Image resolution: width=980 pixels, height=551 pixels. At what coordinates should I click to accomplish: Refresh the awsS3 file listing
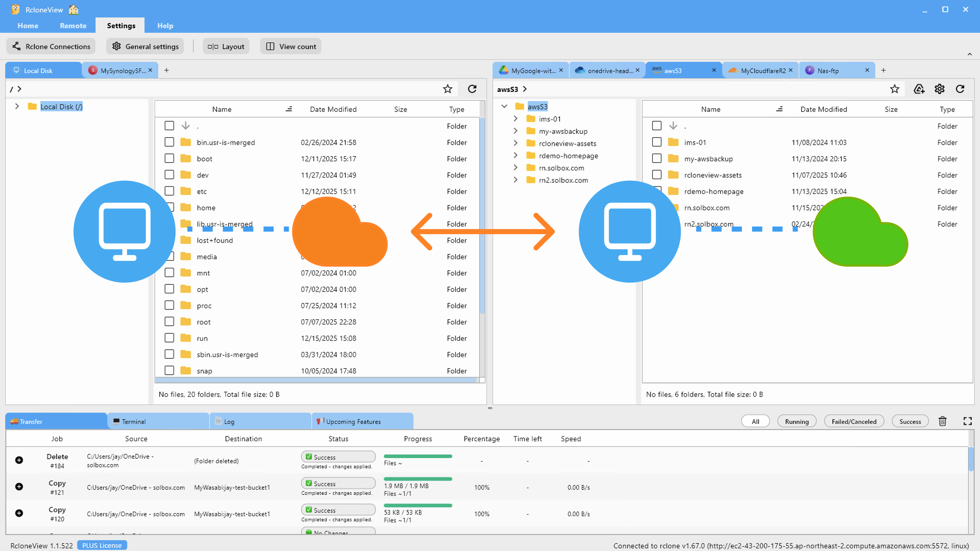(x=960, y=89)
